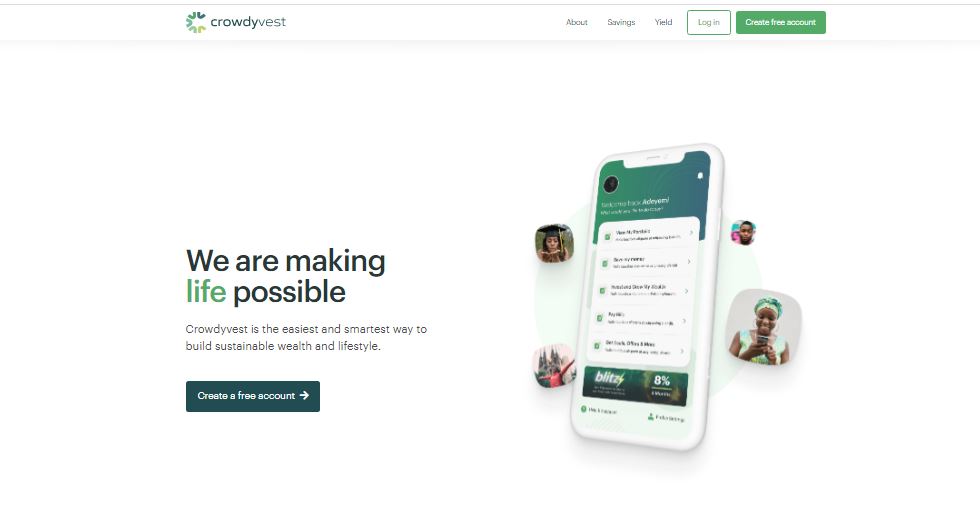
Task: Tap the bell notification icon on the phone
Action: click(700, 176)
